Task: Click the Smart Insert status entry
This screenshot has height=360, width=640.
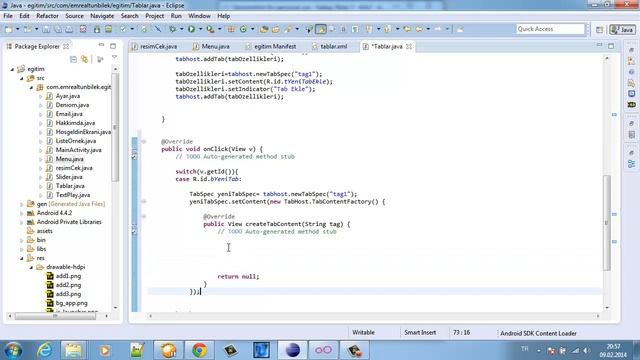Action: point(420,333)
